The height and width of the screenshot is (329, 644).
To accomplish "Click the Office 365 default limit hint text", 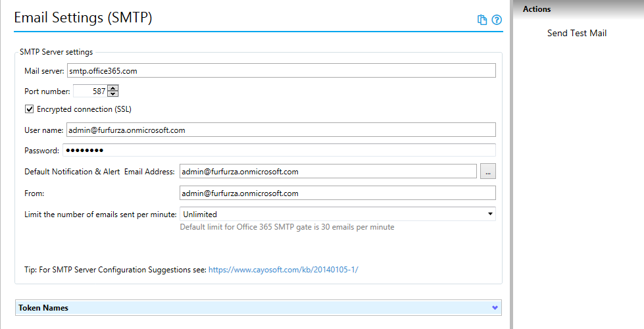I will [287, 227].
